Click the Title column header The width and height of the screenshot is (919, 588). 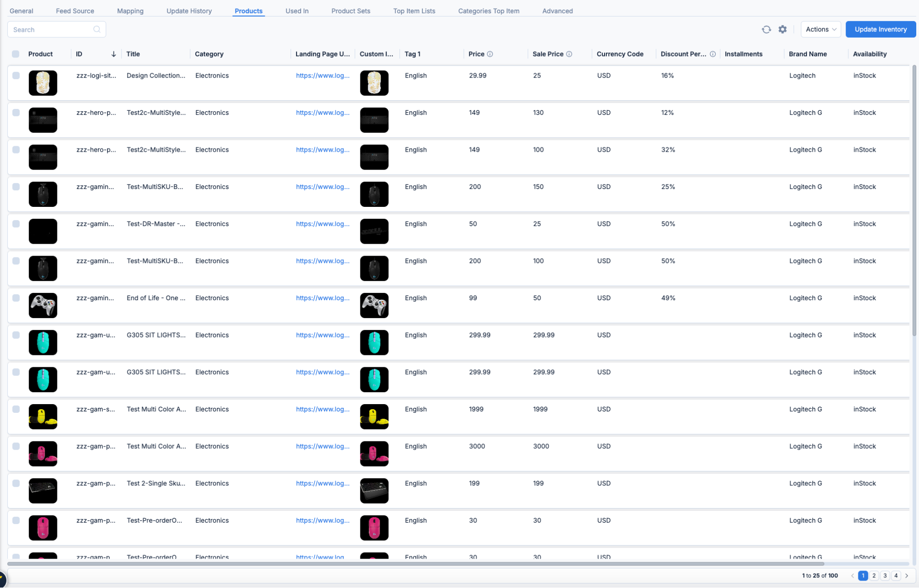[133, 54]
